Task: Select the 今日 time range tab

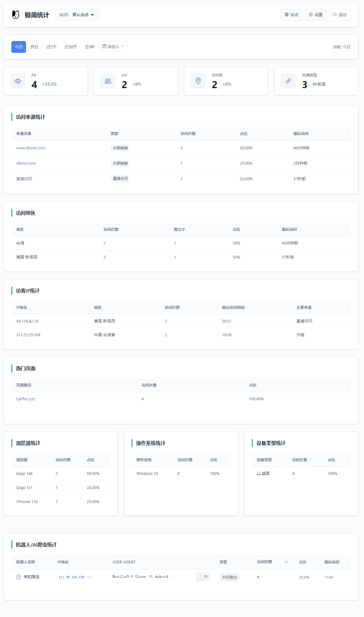Action: pyautogui.click(x=19, y=47)
